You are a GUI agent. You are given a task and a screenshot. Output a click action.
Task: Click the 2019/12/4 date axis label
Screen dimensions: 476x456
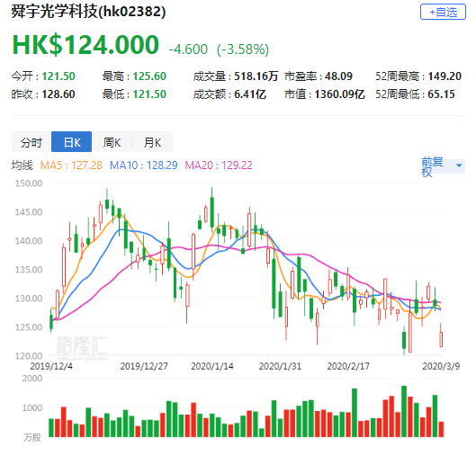[51, 366]
